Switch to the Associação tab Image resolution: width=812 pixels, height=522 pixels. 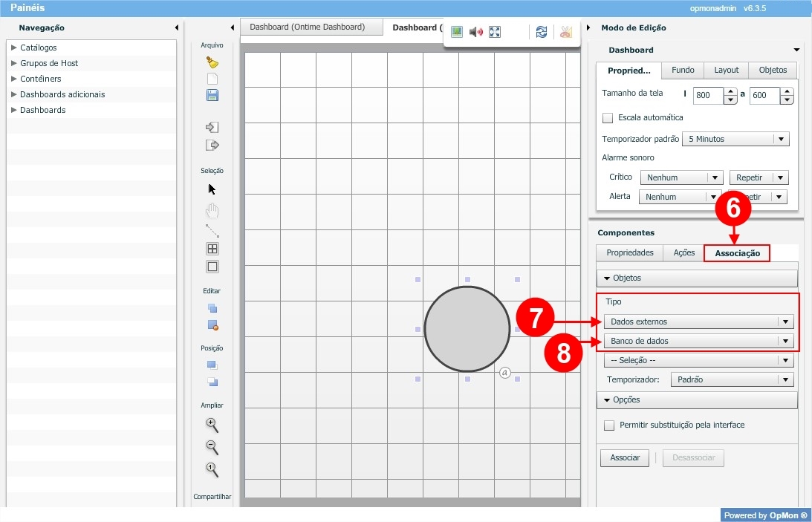(x=737, y=253)
